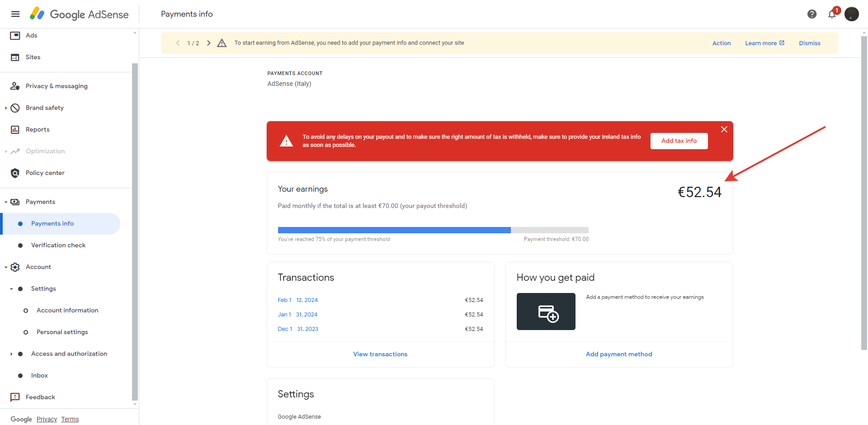This screenshot has height=425, width=868.
Task: Expand the Optimization menu
Action: click(6, 151)
